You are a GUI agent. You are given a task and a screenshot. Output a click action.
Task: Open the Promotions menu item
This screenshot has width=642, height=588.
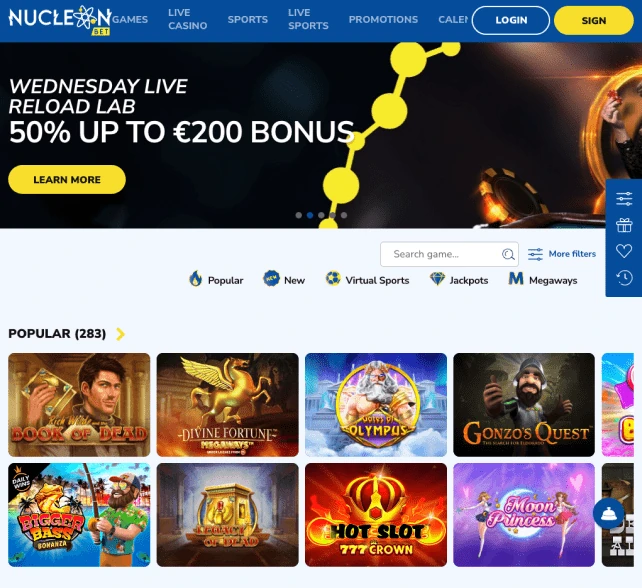tap(383, 19)
